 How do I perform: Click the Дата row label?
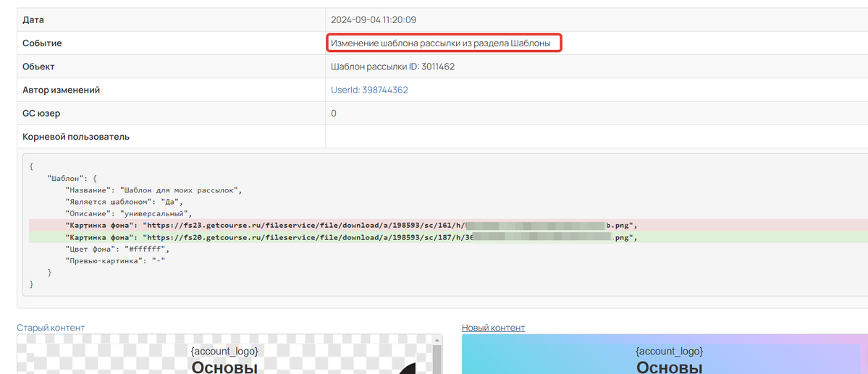coord(33,20)
